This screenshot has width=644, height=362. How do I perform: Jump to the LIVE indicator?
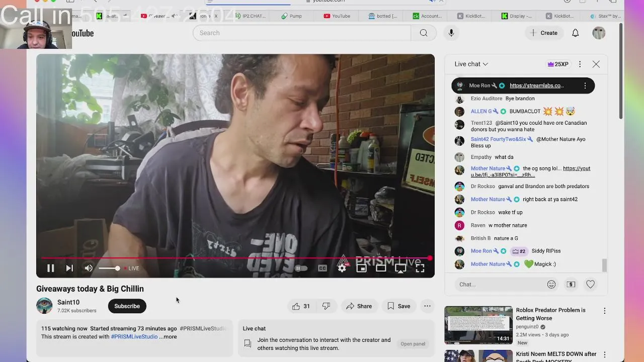131,268
